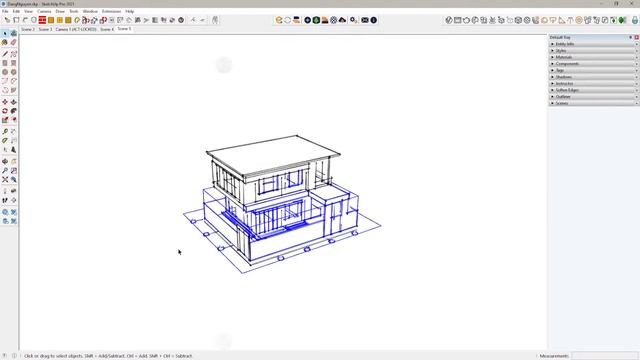This screenshot has width=640, height=360.
Task: Select the Circle tool
Action: (x=5, y=72)
